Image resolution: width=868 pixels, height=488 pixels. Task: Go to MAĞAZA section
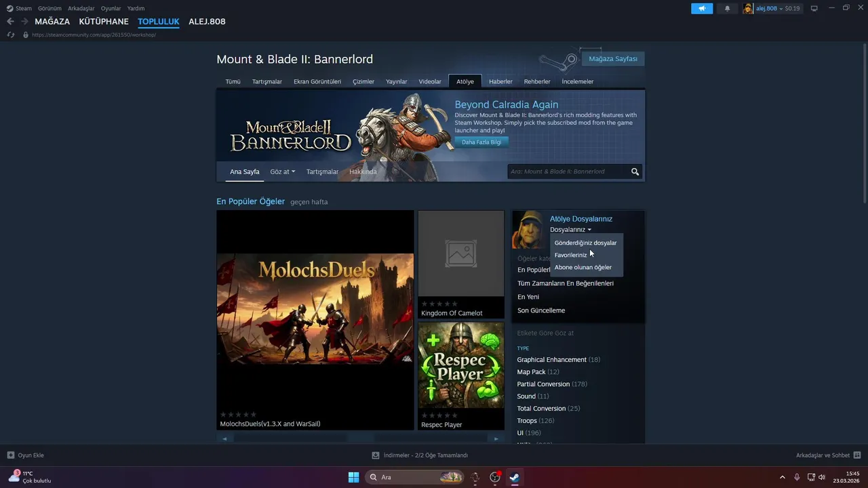[x=52, y=22]
